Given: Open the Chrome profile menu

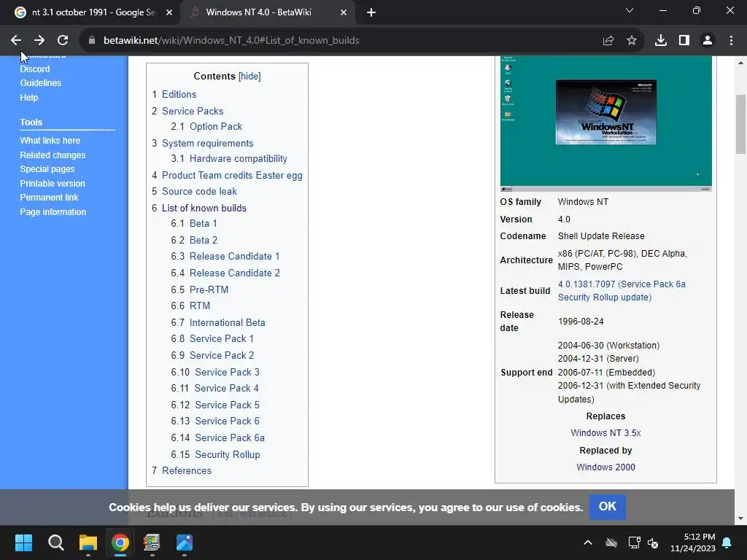Looking at the screenshot, I should pyautogui.click(x=708, y=41).
